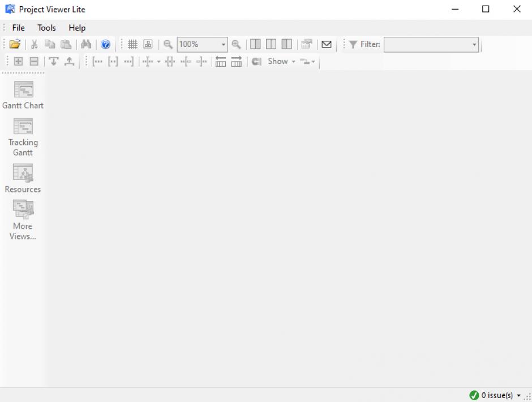The image size is (532, 402).
Task: Click the icon left of Show
Action: pos(256,62)
